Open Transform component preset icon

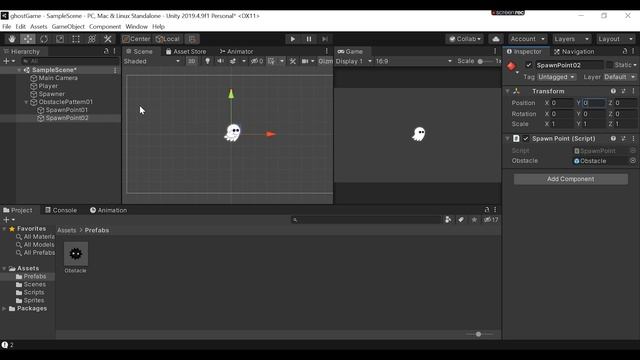623,91
